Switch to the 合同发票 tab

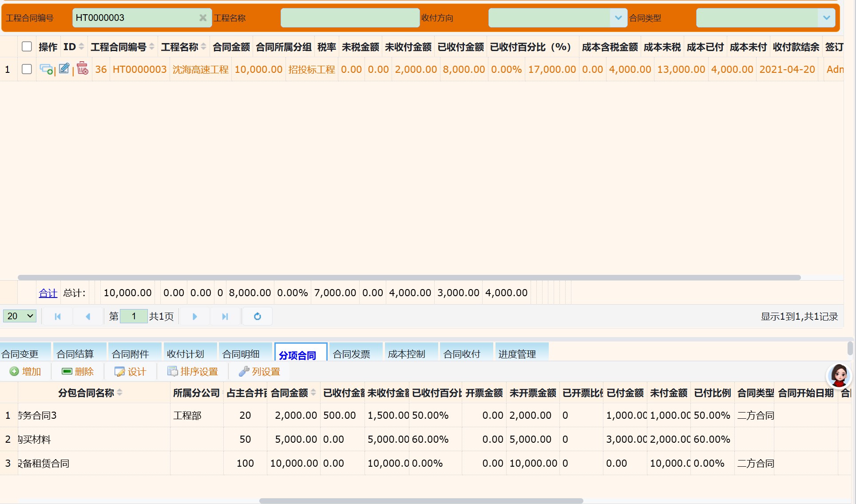(x=351, y=354)
